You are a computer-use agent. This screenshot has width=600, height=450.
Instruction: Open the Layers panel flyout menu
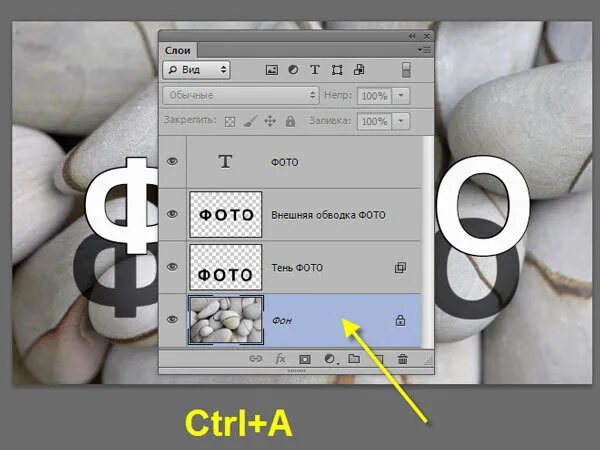pos(424,50)
